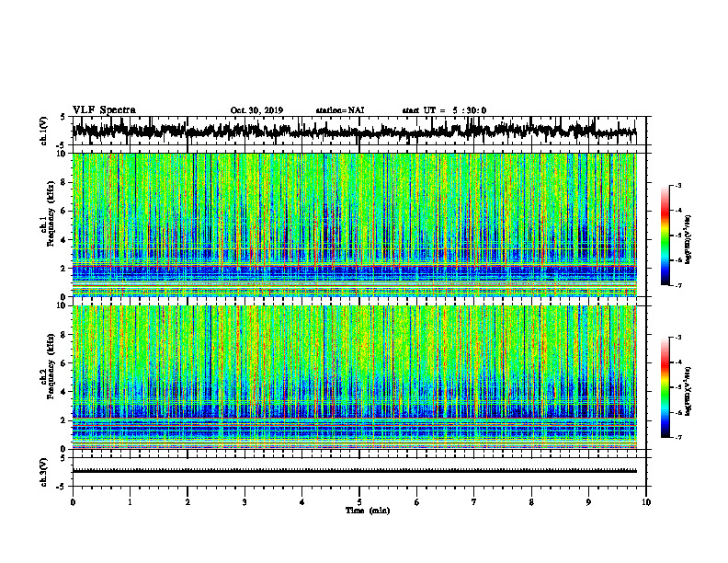Click inside the ch.1 spectrogram panel
728x563 pixels.
click(x=354, y=224)
